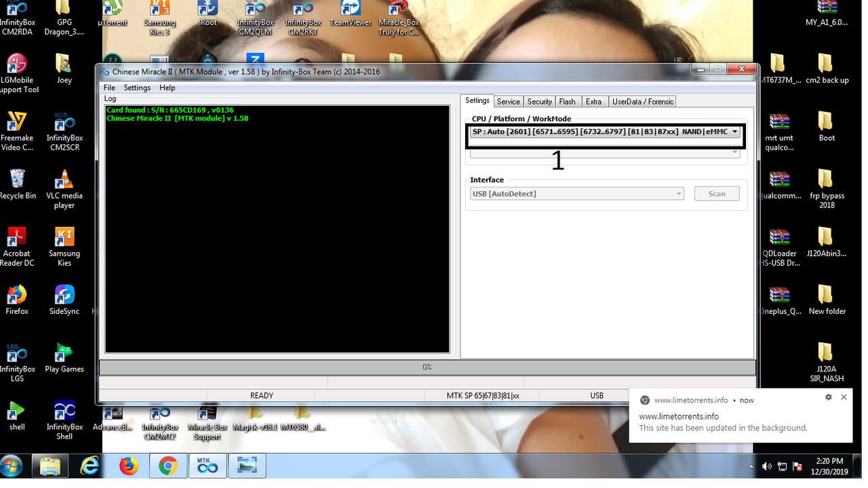This screenshot has height=488, width=868.
Task: Switch to Chrome in the taskbar
Action: 168,466
